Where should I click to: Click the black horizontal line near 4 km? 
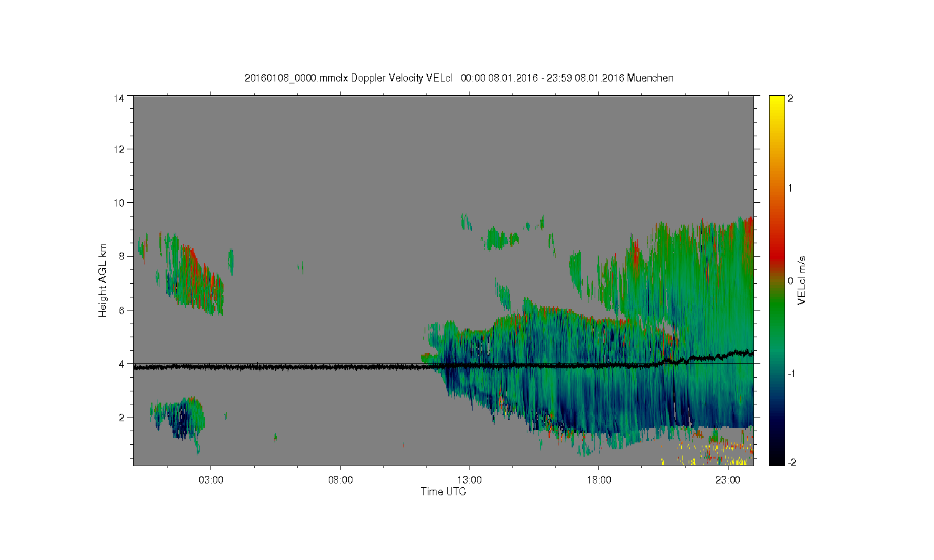pyautogui.click(x=443, y=363)
